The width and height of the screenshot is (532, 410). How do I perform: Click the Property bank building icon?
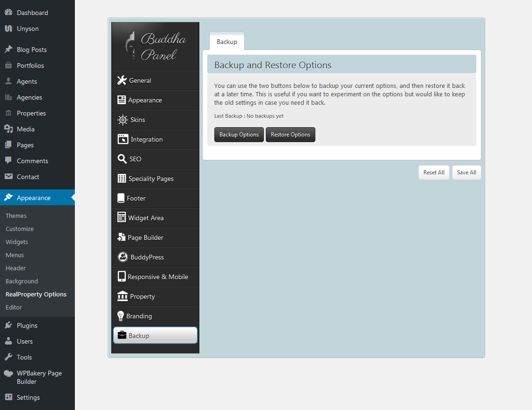[x=122, y=296]
